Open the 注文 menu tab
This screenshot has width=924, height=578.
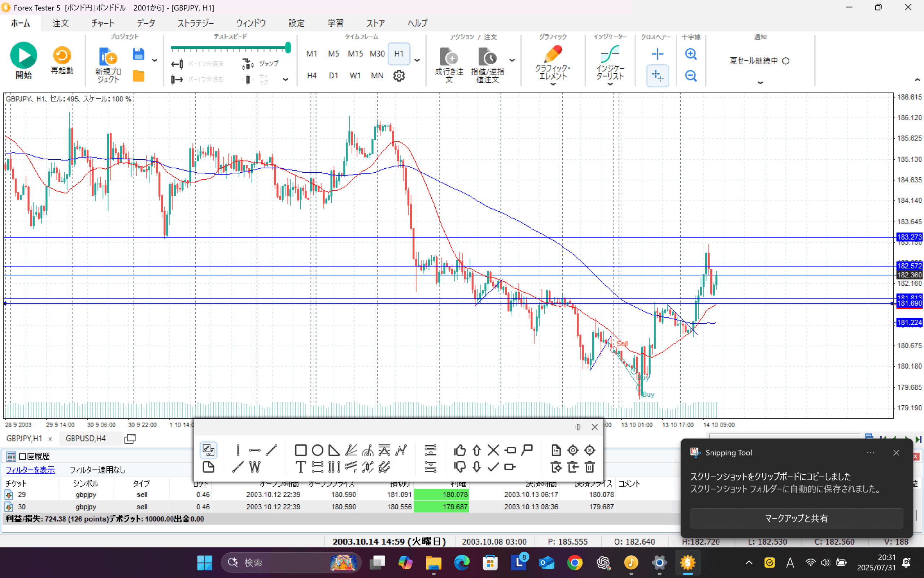click(60, 23)
